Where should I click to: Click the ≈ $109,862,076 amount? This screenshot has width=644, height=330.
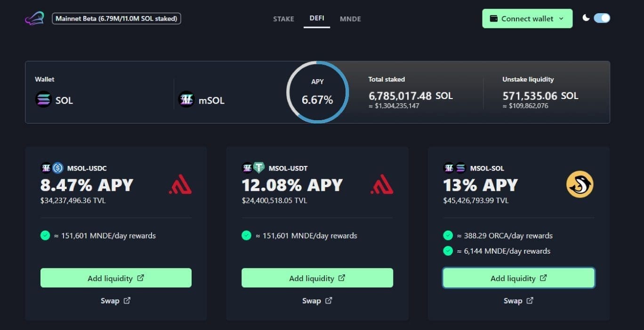pos(525,106)
